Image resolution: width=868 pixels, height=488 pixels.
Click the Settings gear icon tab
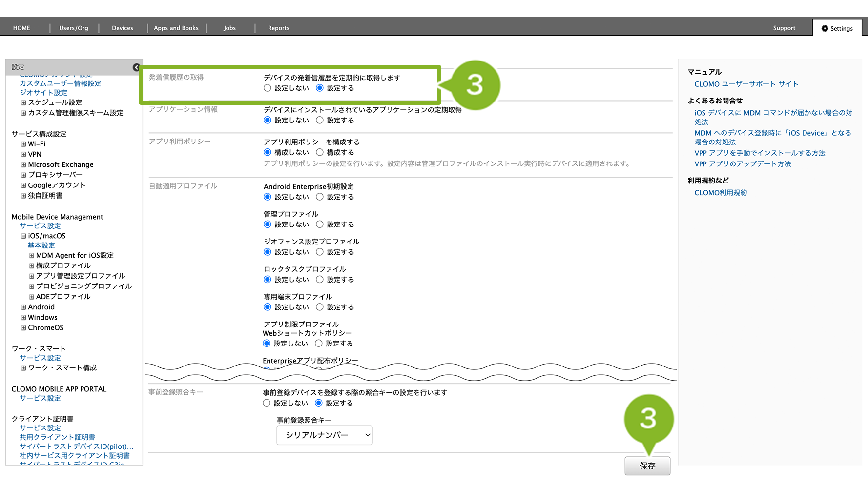coord(837,28)
